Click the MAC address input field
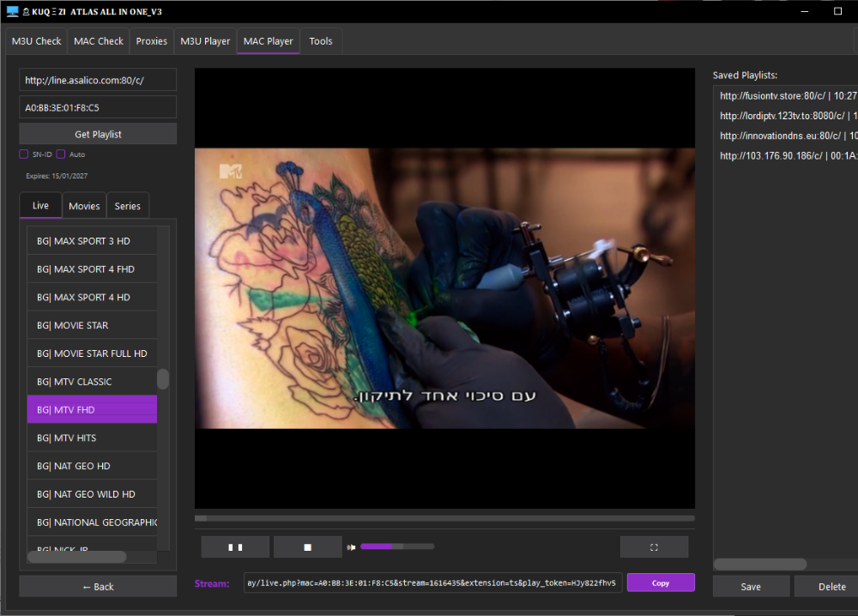Viewport: 858px width, 616px height. coord(98,107)
